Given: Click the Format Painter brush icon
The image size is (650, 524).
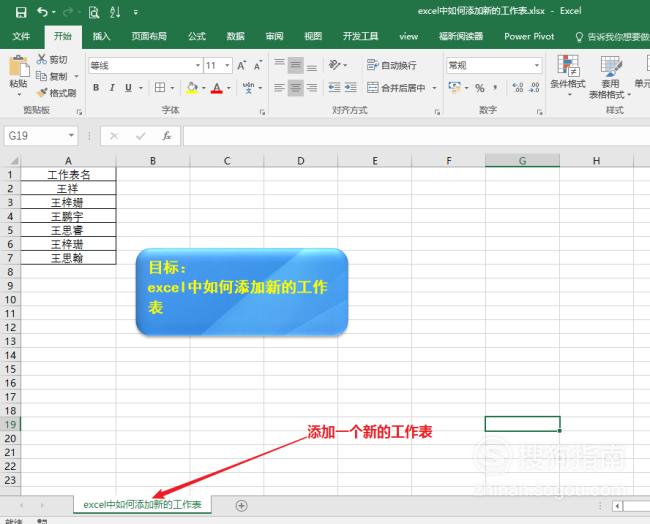Looking at the screenshot, I should (41, 92).
